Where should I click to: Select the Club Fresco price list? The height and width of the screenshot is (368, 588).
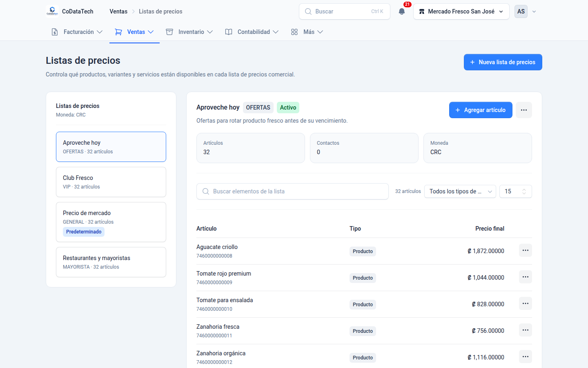point(111,182)
